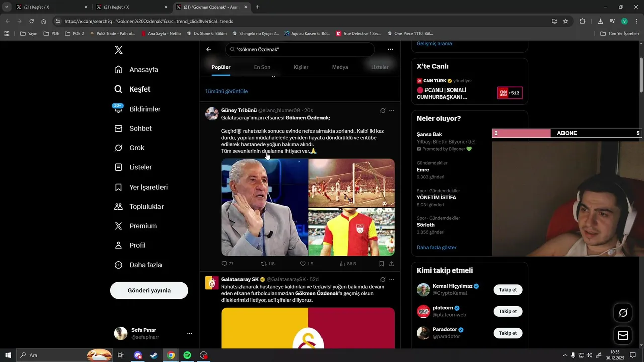Reply to Güney Tribünü post (77)
This screenshot has width=644, height=362.
click(228, 264)
